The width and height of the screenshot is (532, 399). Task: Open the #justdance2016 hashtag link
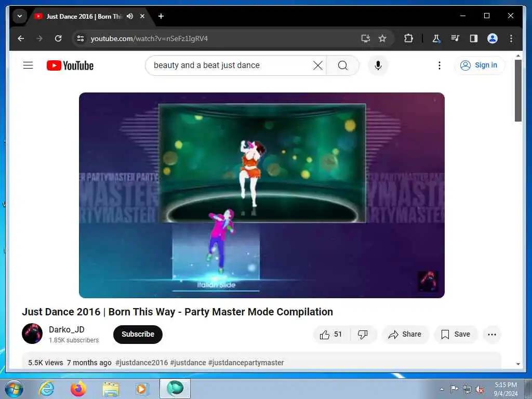[x=141, y=363]
